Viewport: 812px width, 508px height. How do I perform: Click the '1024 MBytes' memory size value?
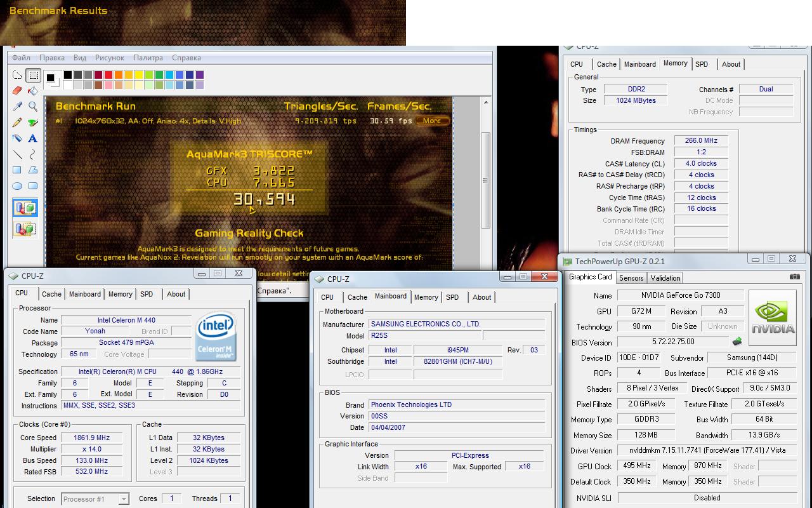(636, 100)
